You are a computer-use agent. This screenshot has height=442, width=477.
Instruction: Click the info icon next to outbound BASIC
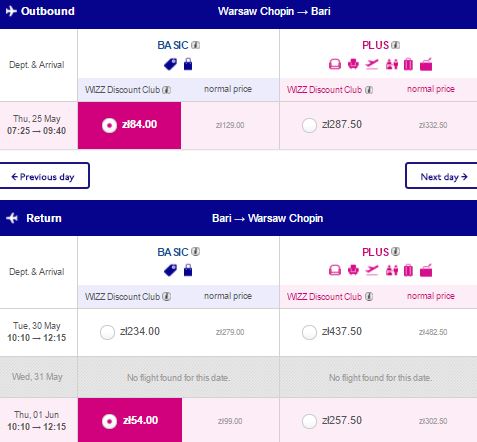(x=196, y=45)
